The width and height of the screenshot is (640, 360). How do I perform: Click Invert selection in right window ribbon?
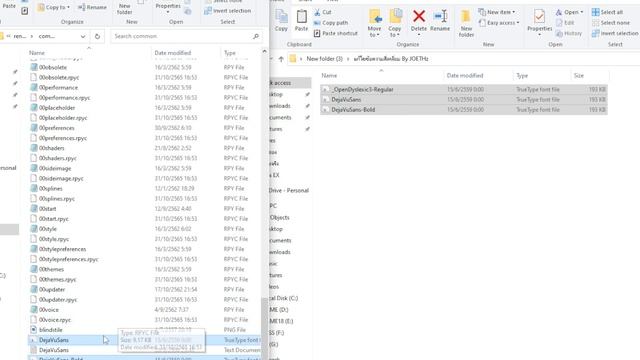pyautogui.click(x=615, y=33)
